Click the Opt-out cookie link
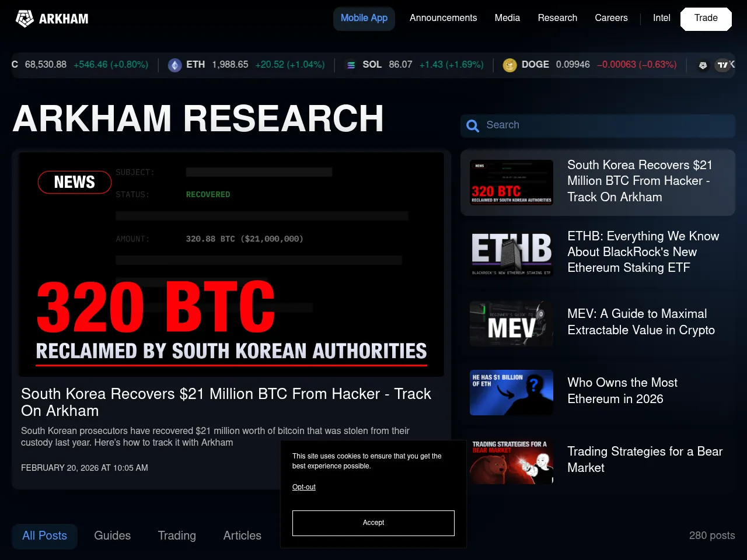 point(303,487)
